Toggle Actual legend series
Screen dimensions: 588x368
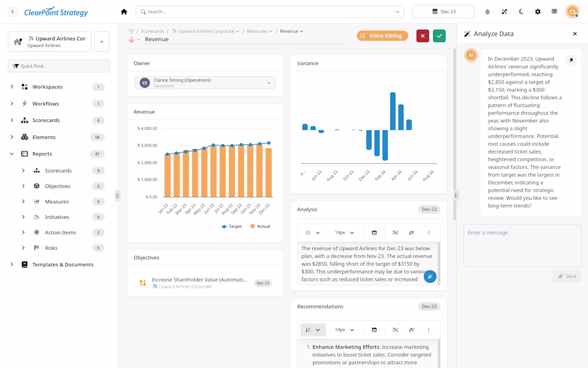[260, 226]
